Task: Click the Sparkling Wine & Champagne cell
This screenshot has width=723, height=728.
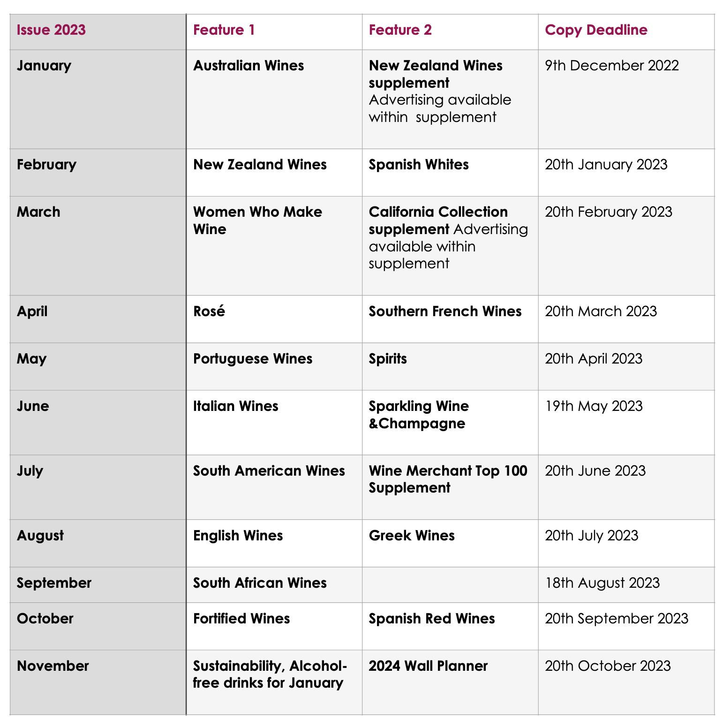Action: [418, 415]
